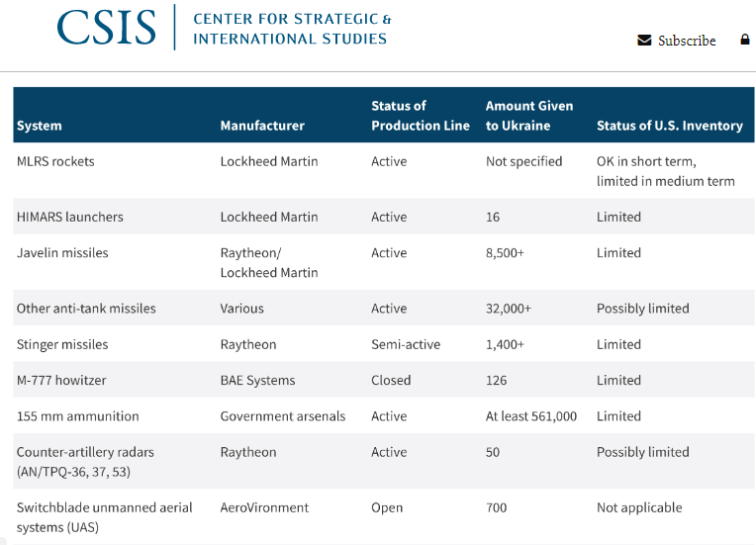
Task: Click the padlock icon
Action: tap(744, 40)
